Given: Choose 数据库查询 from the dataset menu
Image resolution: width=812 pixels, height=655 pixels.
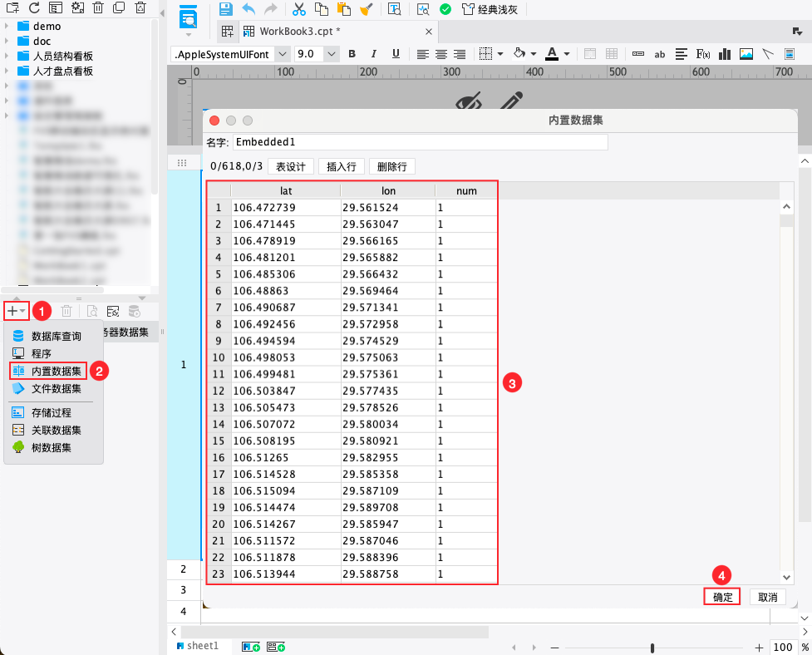Looking at the screenshot, I should [54, 336].
